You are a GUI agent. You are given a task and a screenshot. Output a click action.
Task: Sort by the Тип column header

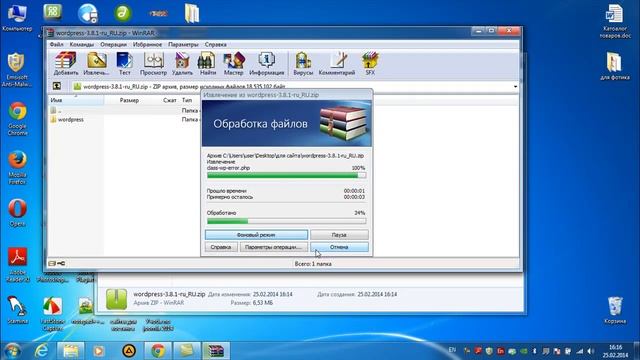[x=187, y=100]
